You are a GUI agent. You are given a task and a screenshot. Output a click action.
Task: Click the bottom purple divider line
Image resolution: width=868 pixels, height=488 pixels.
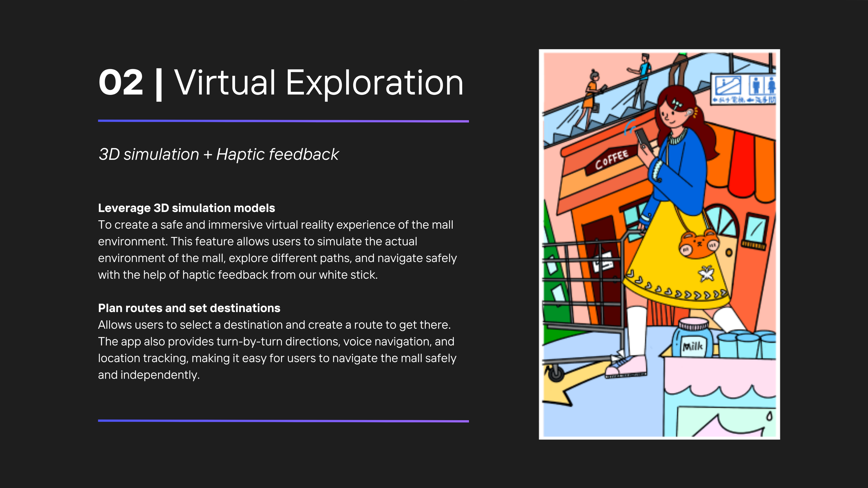tap(283, 421)
